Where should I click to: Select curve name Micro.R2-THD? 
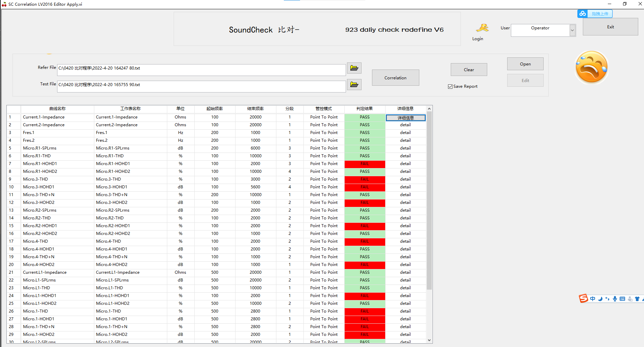coord(37,218)
